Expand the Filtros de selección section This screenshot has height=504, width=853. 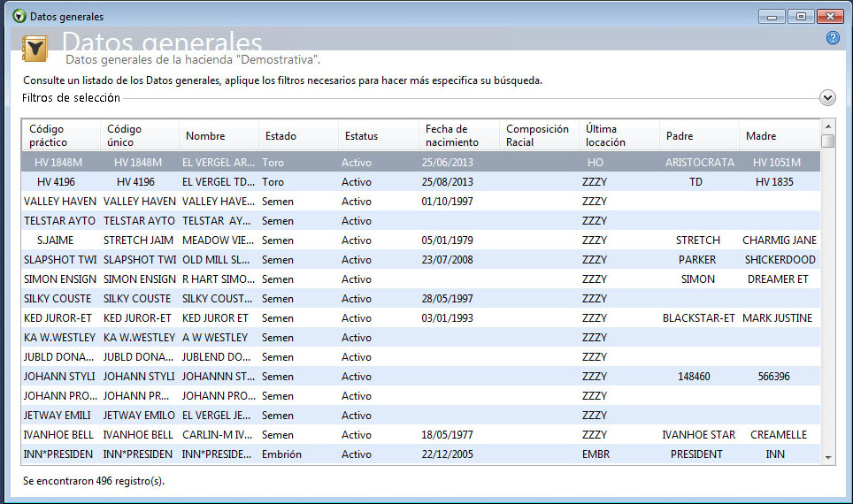pyautogui.click(x=827, y=98)
